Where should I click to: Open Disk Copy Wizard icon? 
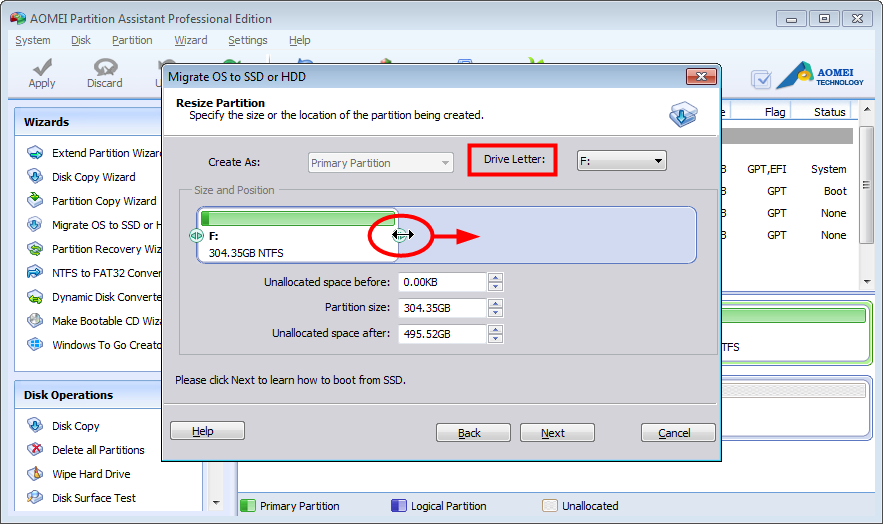pyautogui.click(x=35, y=177)
